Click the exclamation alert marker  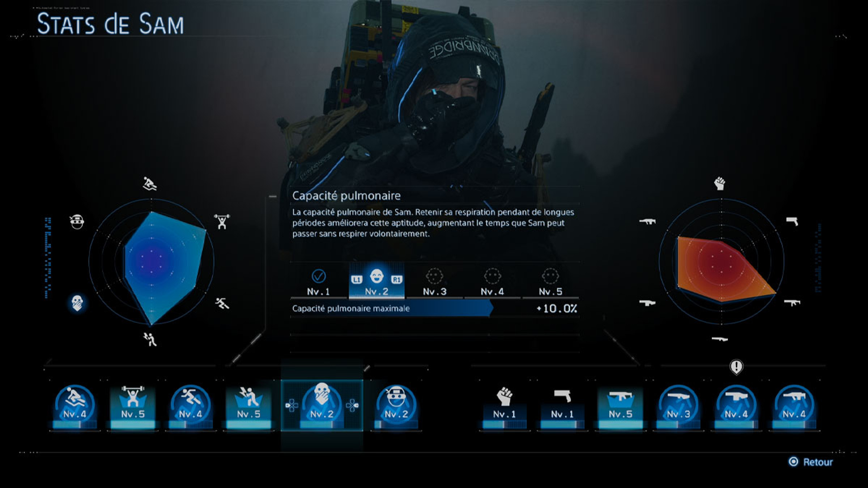tap(736, 367)
